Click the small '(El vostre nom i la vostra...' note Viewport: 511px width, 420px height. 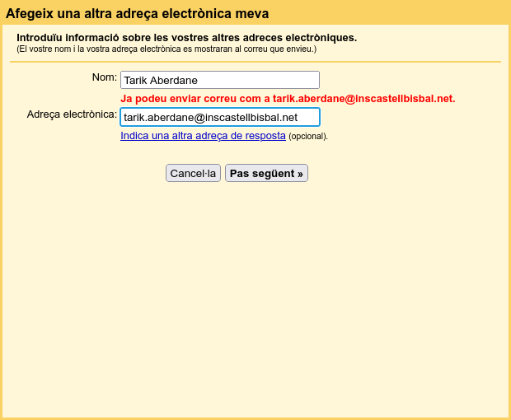(166, 49)
